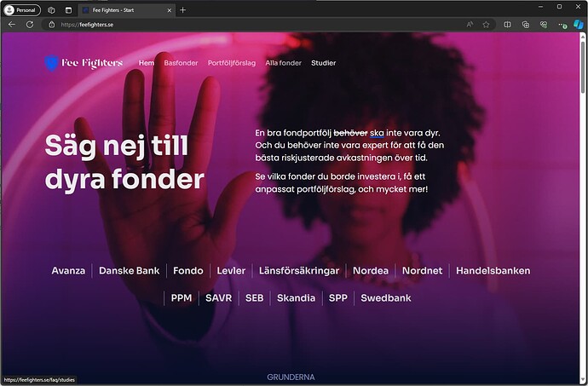The width and height of the screenshot is (588, 386).
Task: Open the Basfonder menu item
Action: [x=181, y=63]
